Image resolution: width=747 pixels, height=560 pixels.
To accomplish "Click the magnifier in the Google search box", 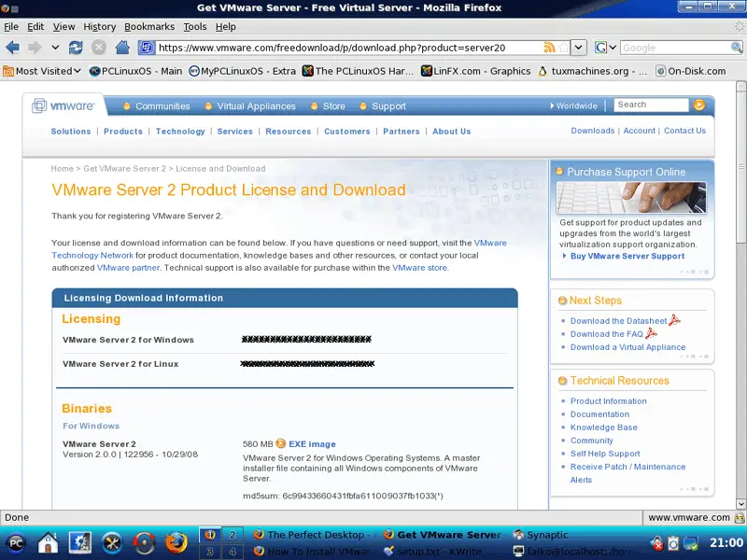I will (x=737, y=48).
